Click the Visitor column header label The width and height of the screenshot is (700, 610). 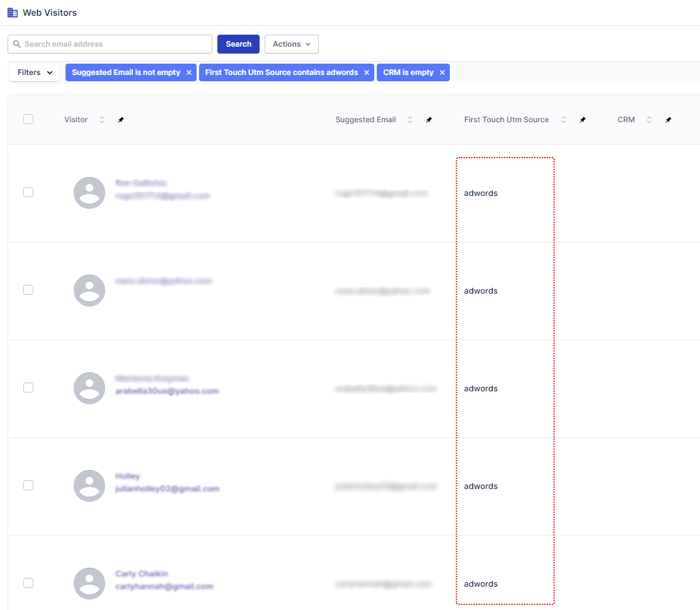point(76,120)
